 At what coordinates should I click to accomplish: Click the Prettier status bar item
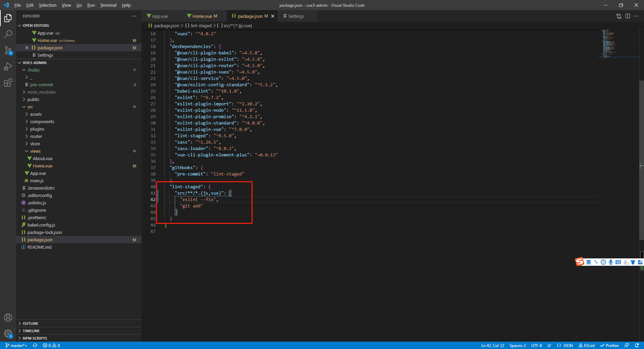(x=609, y=345)
